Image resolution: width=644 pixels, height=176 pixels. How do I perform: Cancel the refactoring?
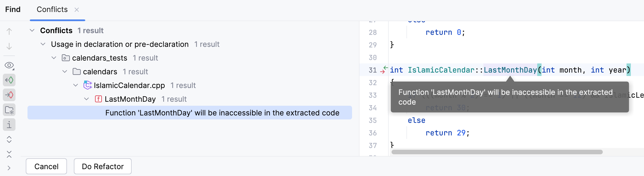[46, 166]
